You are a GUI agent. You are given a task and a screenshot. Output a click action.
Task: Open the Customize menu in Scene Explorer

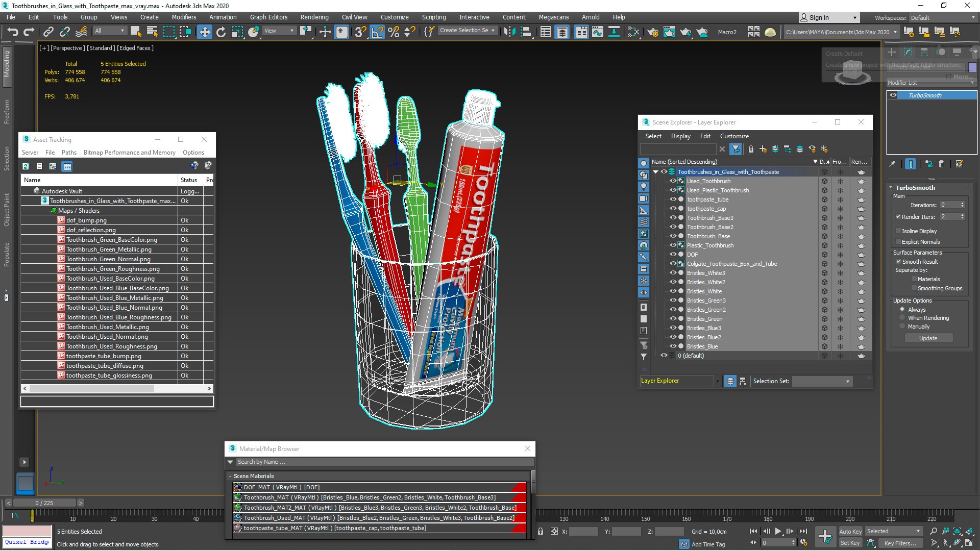(734, 136)
